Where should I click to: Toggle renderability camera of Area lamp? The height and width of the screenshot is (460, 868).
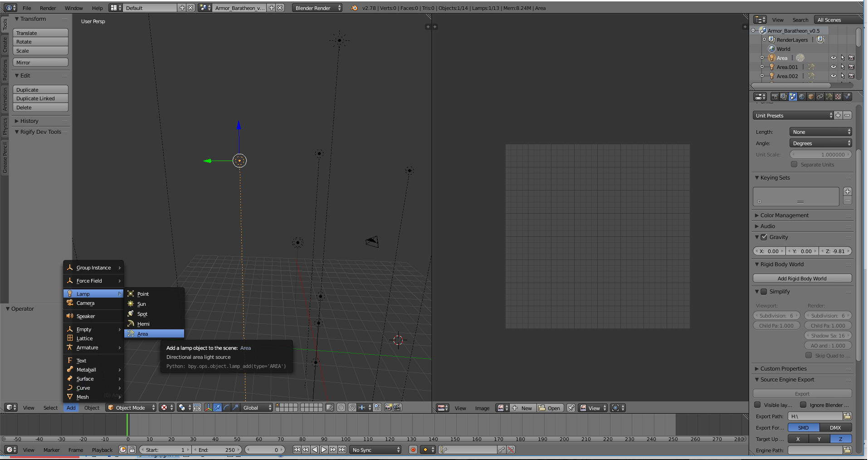(x=851, y=58)
